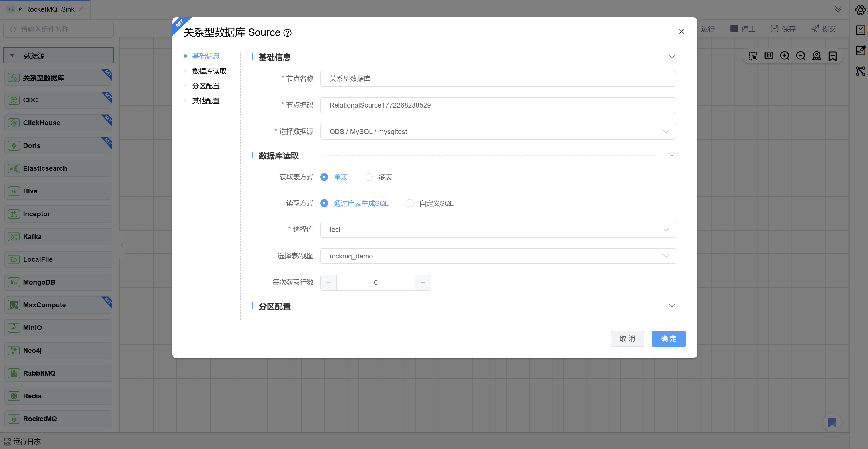Open the run log icon at bottom
Screen dimensions: 868x449
[x=7, y=441]
